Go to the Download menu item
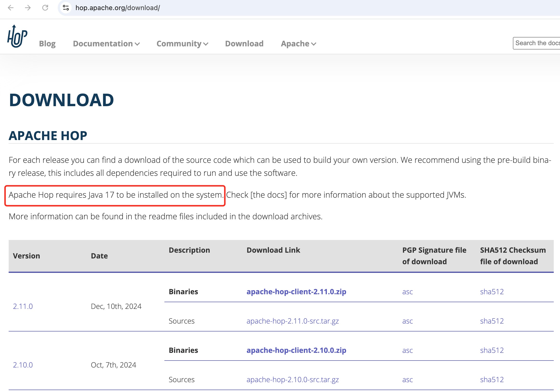Screen dimensions: 560x392 pos(244,44)
